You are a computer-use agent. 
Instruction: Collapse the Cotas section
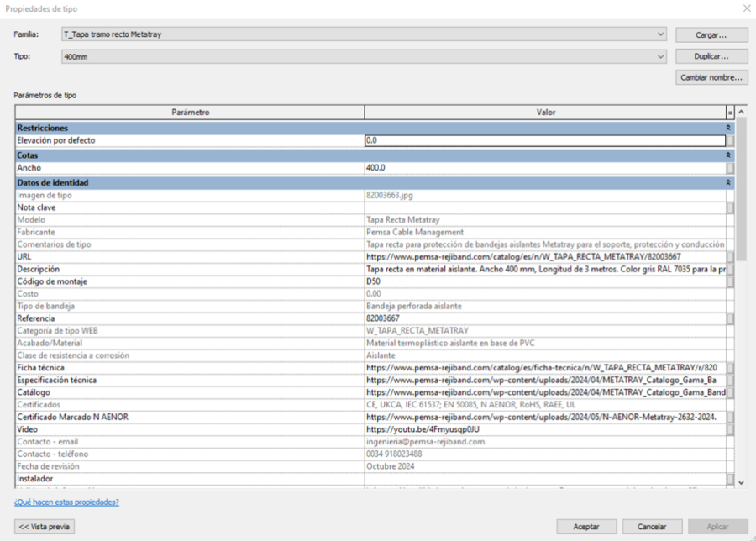(x=729, y=155)
